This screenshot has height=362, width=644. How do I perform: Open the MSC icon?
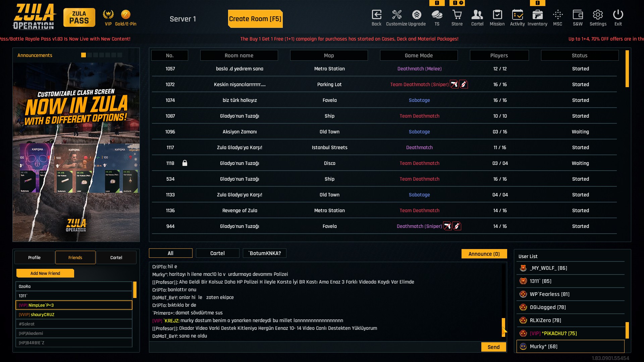point(558,15)
